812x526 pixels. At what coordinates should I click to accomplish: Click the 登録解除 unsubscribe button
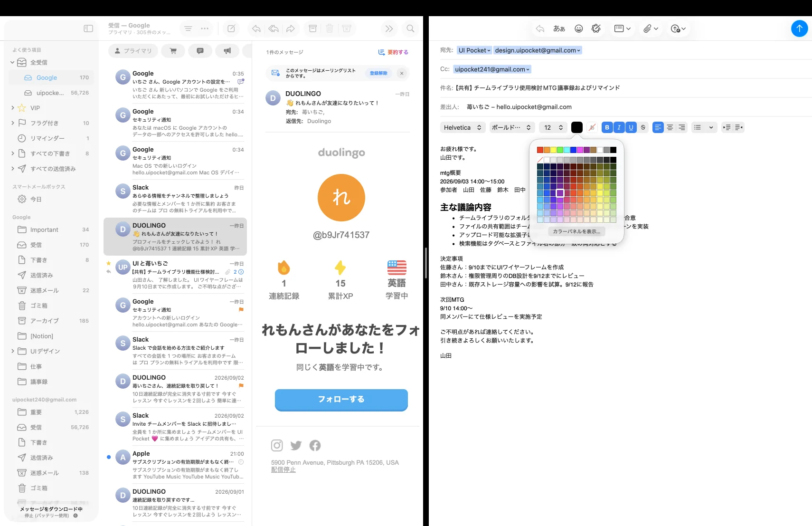tap(378, 73)
